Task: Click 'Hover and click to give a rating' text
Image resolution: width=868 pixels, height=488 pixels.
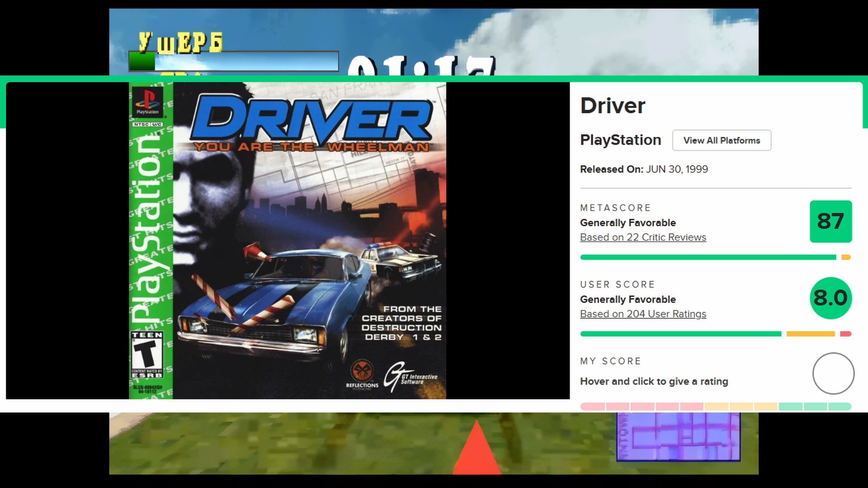Action: click(654, 381)
